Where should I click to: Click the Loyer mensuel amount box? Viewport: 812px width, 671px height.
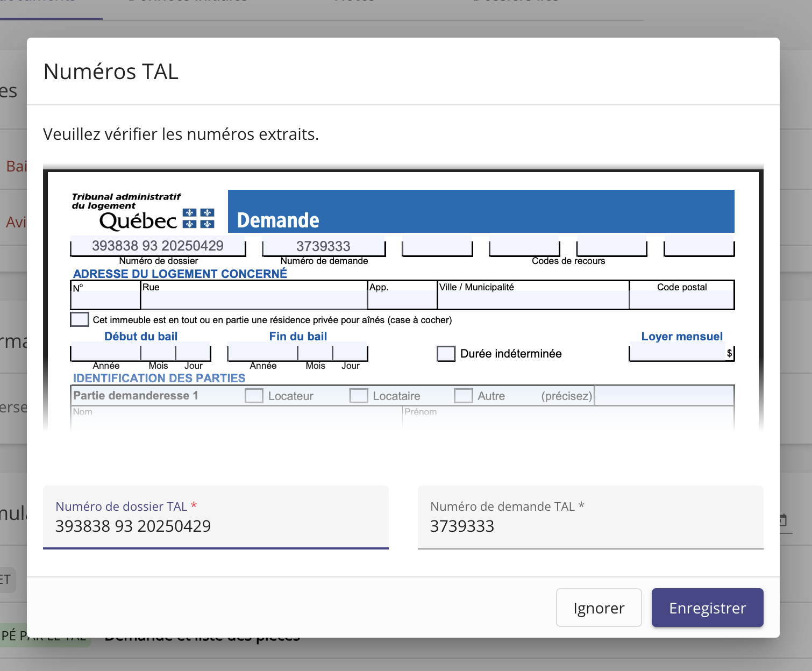(678, 353)
